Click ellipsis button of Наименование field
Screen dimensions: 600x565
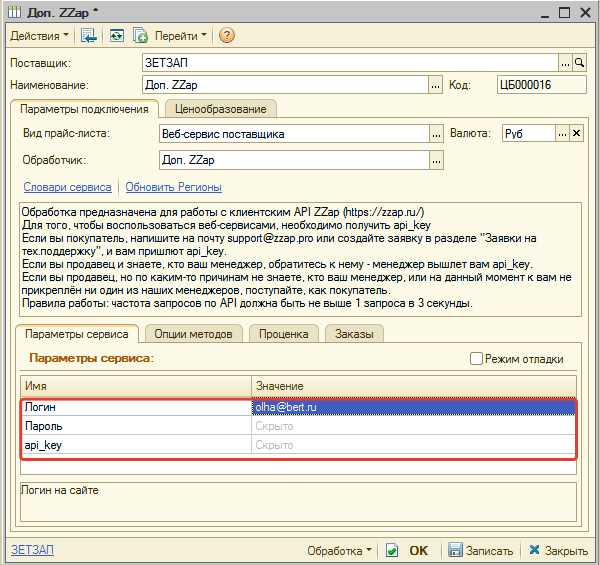click(x=435, y=85)
